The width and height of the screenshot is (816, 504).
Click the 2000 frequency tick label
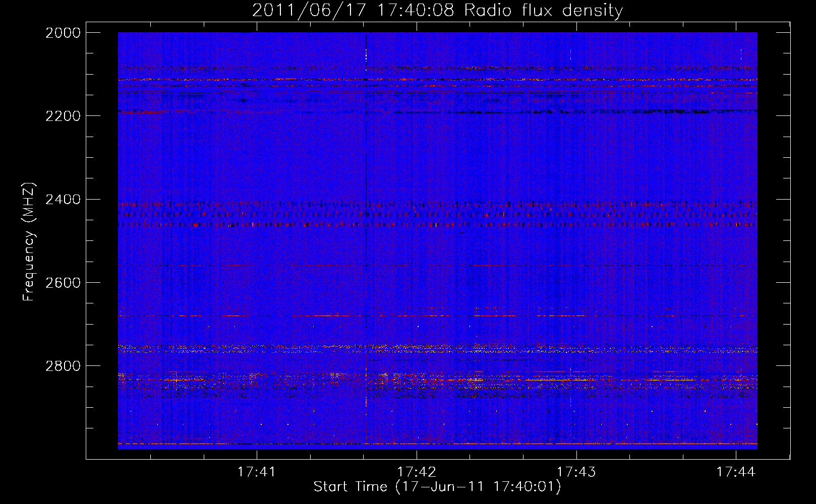point(63,33)
